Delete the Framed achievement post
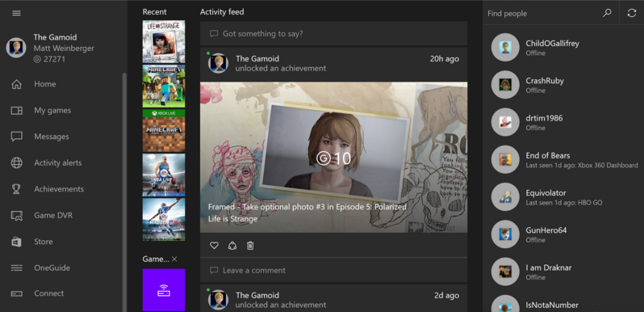The height and width of the screenshot is (312, 644). point(250,246)
